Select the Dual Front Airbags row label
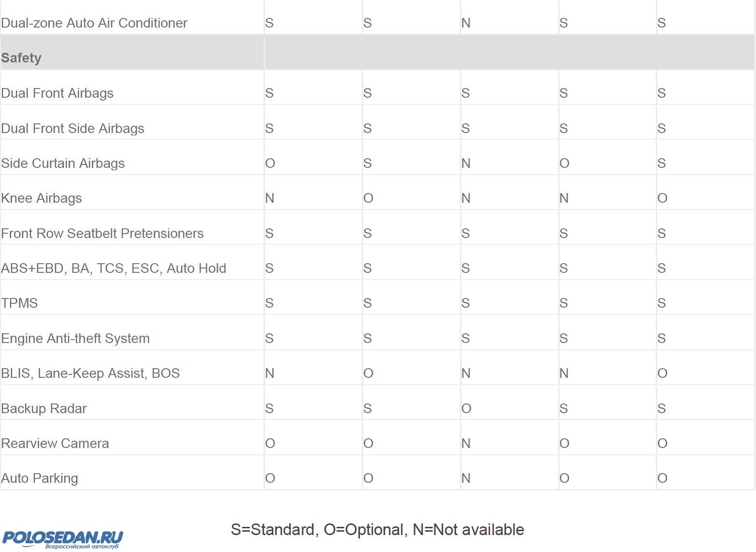Viewport: 756px width, 552px height. (x=57, y=93)
